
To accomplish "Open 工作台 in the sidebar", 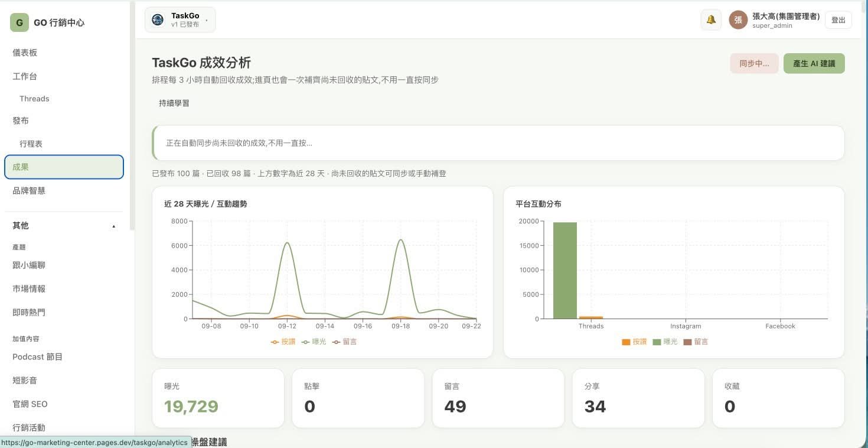I will (64, 76).
